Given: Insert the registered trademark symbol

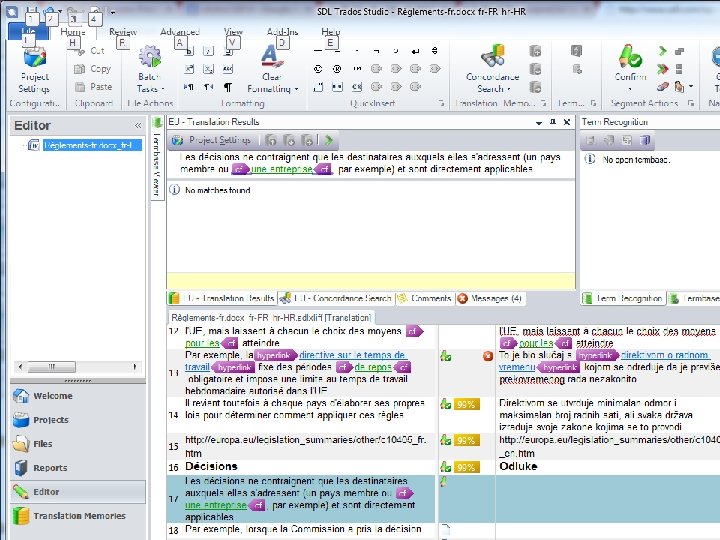Looking at the screenshot, I should [337, 69].
